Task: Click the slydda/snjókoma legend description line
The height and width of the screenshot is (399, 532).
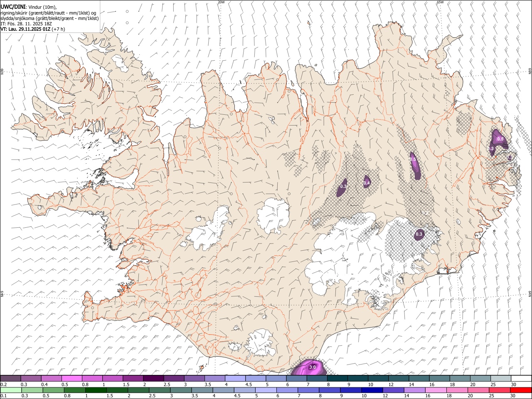Action: [49, 18]
